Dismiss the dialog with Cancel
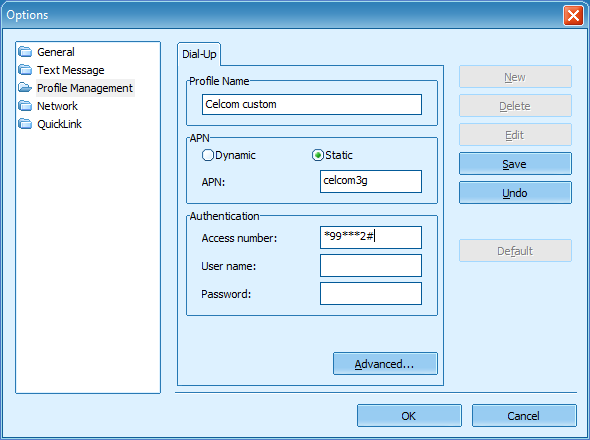 click(x=524, y=416)
